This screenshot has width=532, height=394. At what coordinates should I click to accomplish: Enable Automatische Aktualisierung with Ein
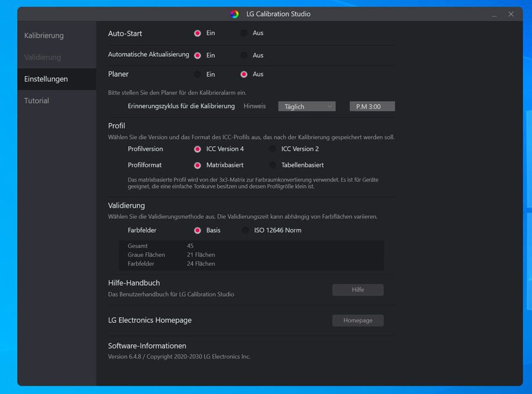tap(197, 56)
